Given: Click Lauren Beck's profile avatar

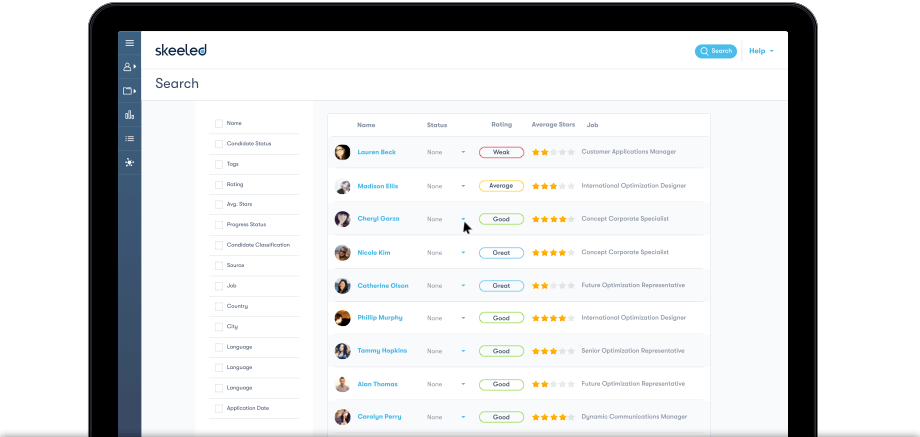Looking at the screenshot, I should click(x=342, y=152).
